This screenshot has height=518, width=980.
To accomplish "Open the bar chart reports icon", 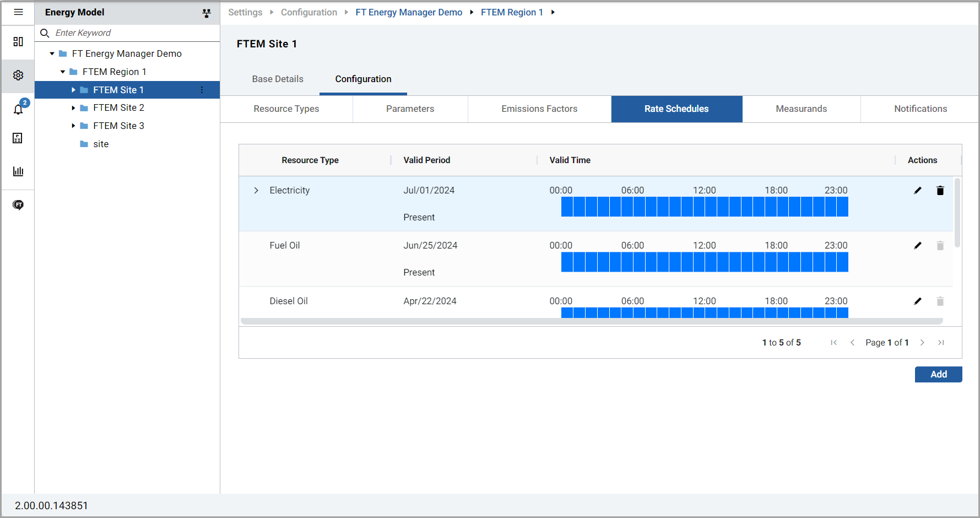I will click(18, 171).
